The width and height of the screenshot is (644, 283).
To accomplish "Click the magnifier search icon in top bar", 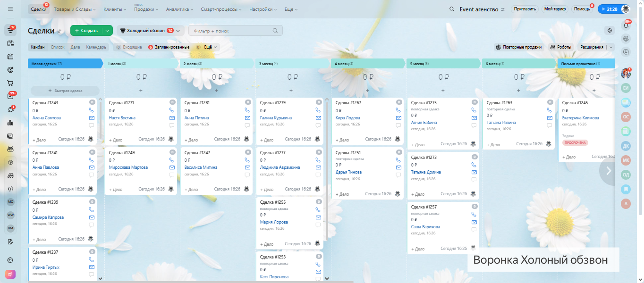I will [x=452, y=9].
